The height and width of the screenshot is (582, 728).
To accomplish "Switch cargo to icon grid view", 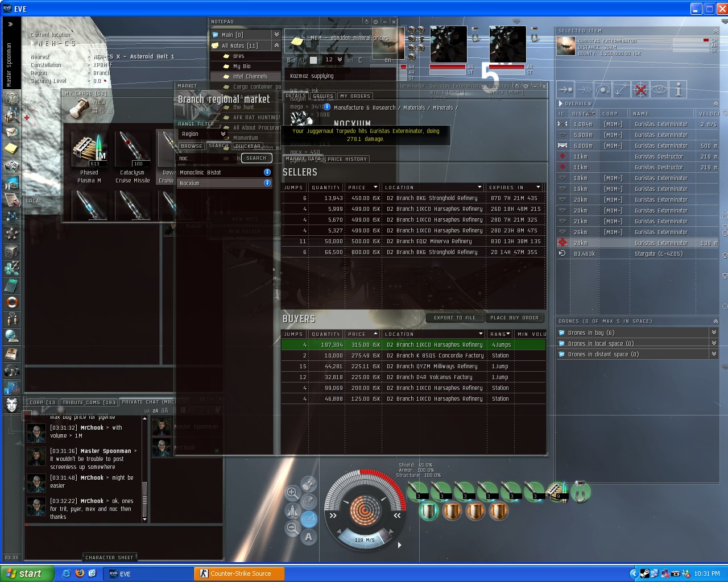I will (x=95, y=111).
